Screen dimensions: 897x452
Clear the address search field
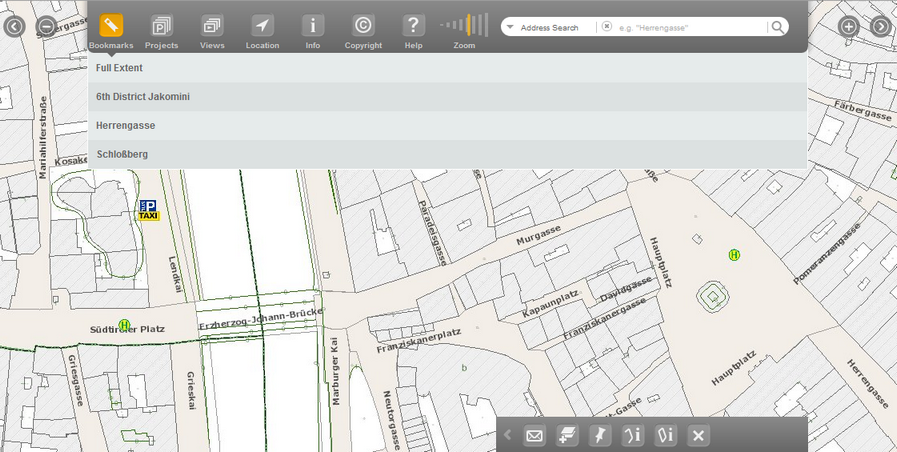[x=607, y=27]
